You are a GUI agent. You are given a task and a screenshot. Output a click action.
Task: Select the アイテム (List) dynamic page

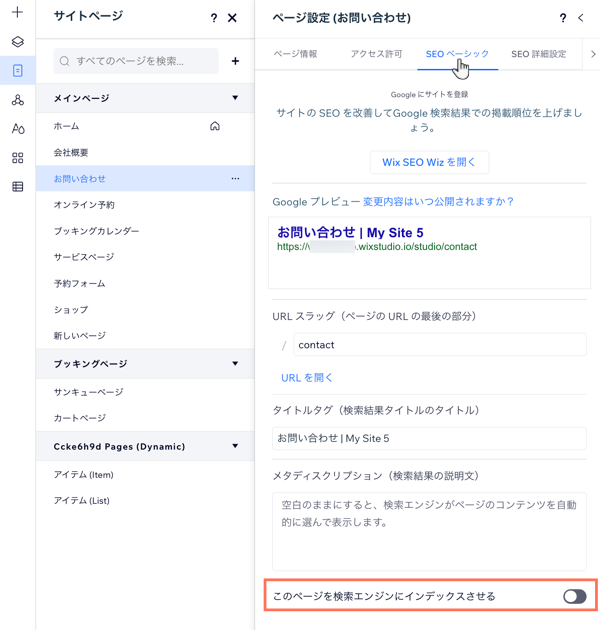coord(145,501)
